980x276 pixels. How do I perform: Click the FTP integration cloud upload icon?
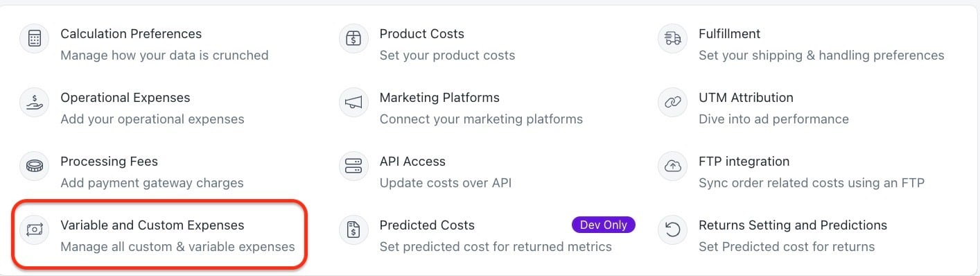pos(672,166)
